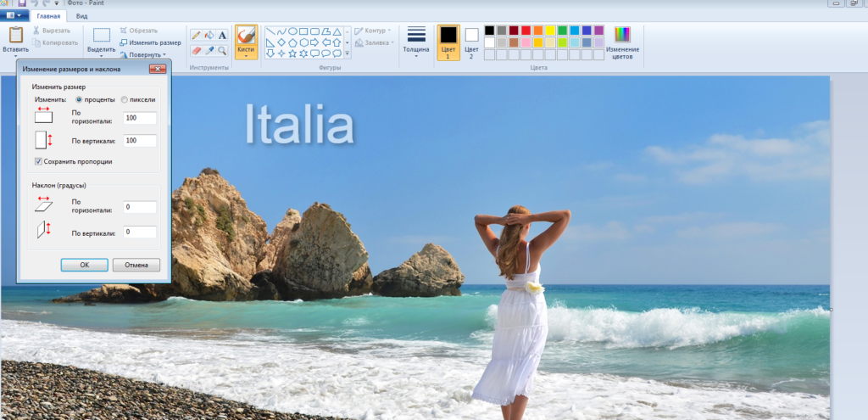Image resolution: width=868 pixels, height=420 pixels.
Task: Uncheck "Сохранить пропорции" checkbox
Action: pos(38,161)
